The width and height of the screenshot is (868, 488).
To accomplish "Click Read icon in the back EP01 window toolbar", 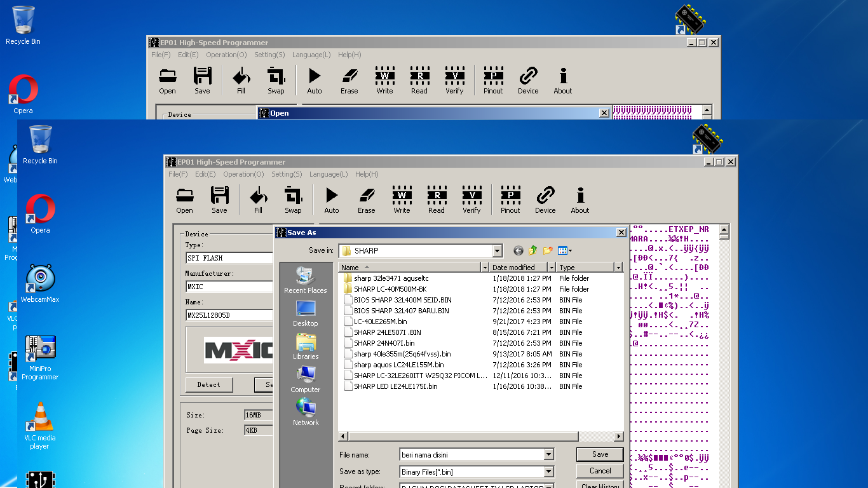I will click(x=419, y=81).
